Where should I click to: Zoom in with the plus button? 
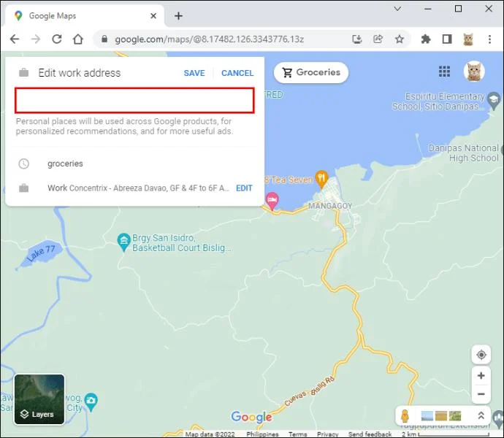click(x=481, y=375)
